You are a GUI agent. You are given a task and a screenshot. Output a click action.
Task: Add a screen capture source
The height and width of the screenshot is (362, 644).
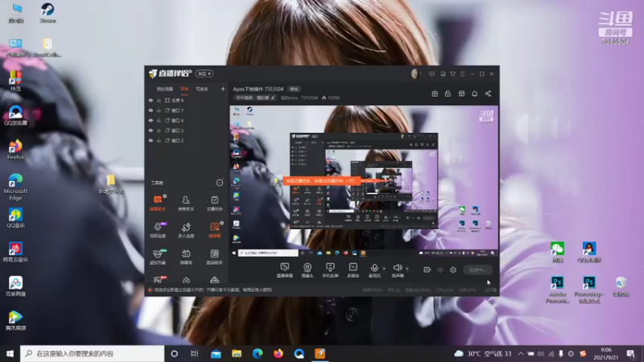[285, 270]
